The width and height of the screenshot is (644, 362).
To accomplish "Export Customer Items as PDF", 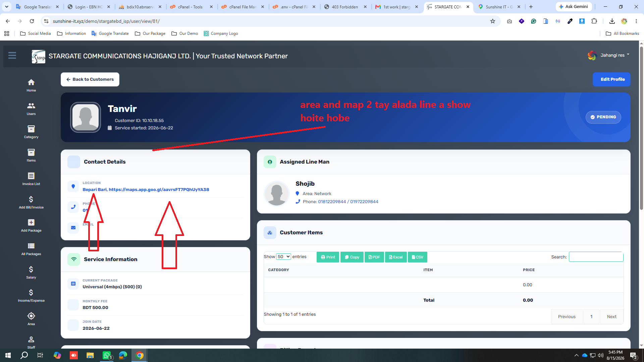I will pos(374,257).
